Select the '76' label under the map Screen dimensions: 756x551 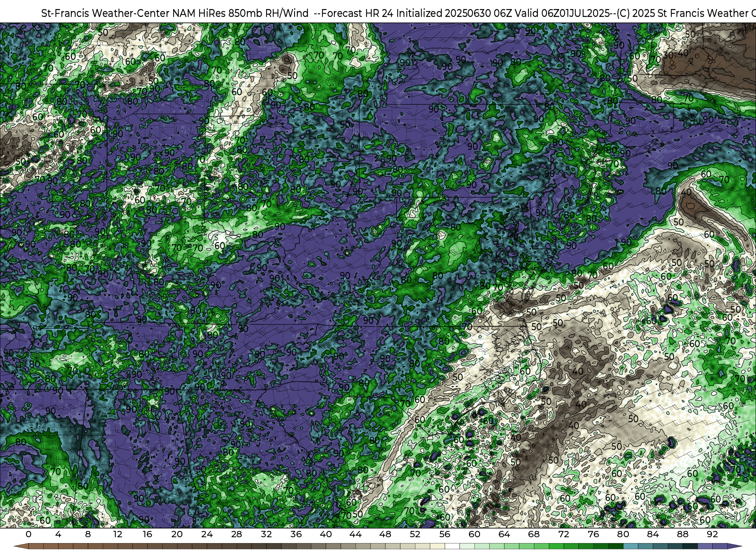(593, 534)
